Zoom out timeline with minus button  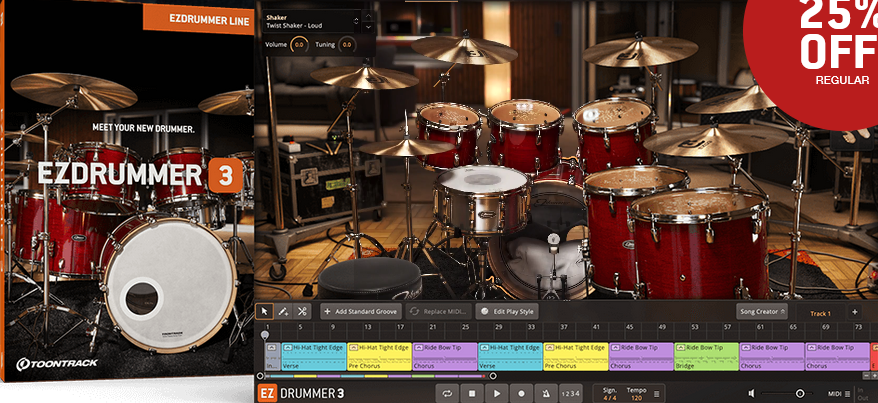867,376
